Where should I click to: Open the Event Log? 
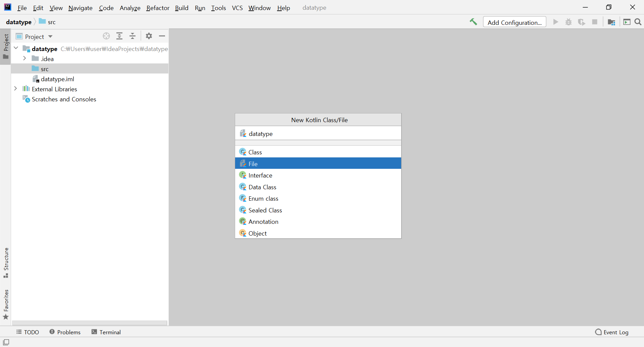(x=612, y=332)
